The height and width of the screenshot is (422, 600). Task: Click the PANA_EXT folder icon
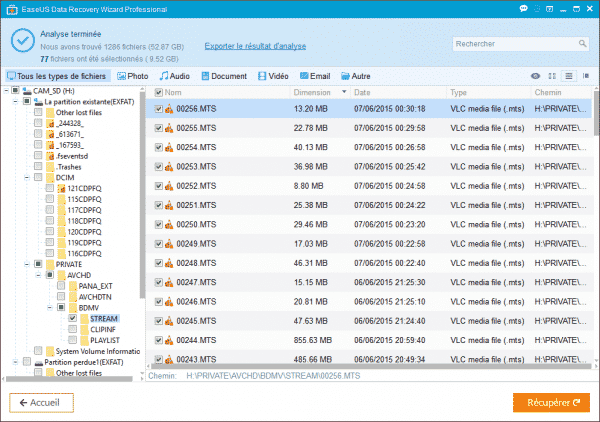tap(73, 286)
